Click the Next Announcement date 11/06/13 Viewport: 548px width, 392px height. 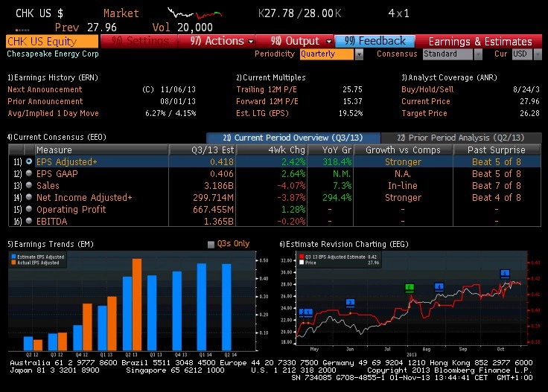coord(178,89)
